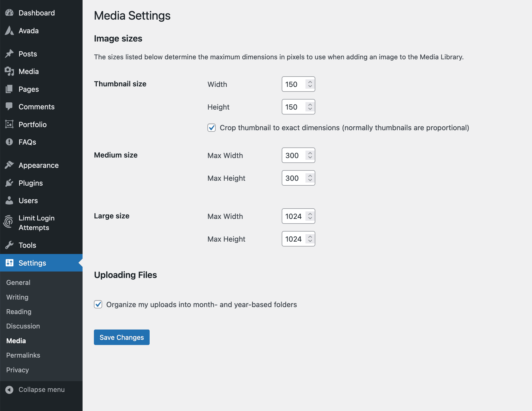Decrease Medium Max Height stepper down
This screenshot has height=411, width=532.
click(310, 180)
